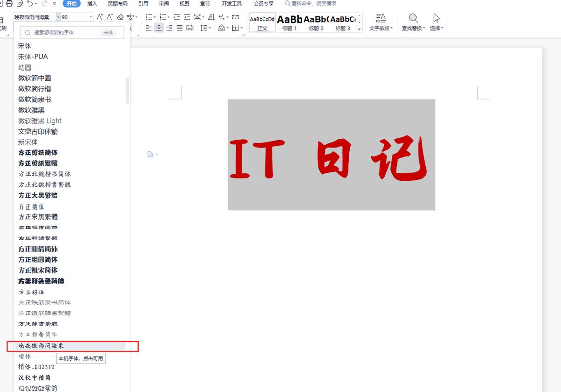Expand the numbered list dropdown arrow
This screenshot has width=561, height=392.
(x=169, y=17)
